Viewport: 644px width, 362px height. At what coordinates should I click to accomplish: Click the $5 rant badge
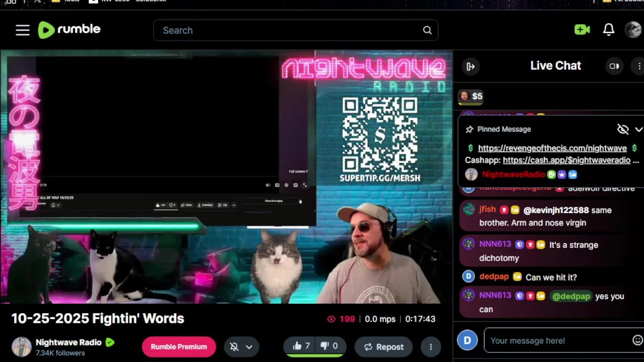coord(471,96)
